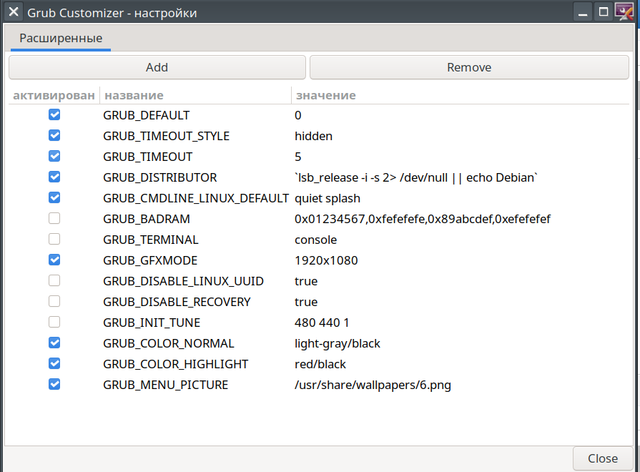Toggle the GRUB_TIMEOUT checkbox
The width and height of the screenshot is (640, 472).
[x=54, y=156]
